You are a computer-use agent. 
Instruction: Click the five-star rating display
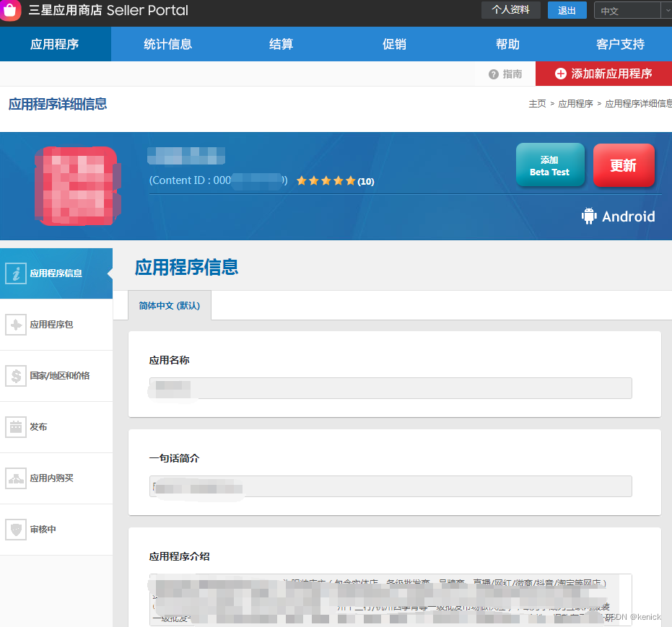[x=326, y=180]
